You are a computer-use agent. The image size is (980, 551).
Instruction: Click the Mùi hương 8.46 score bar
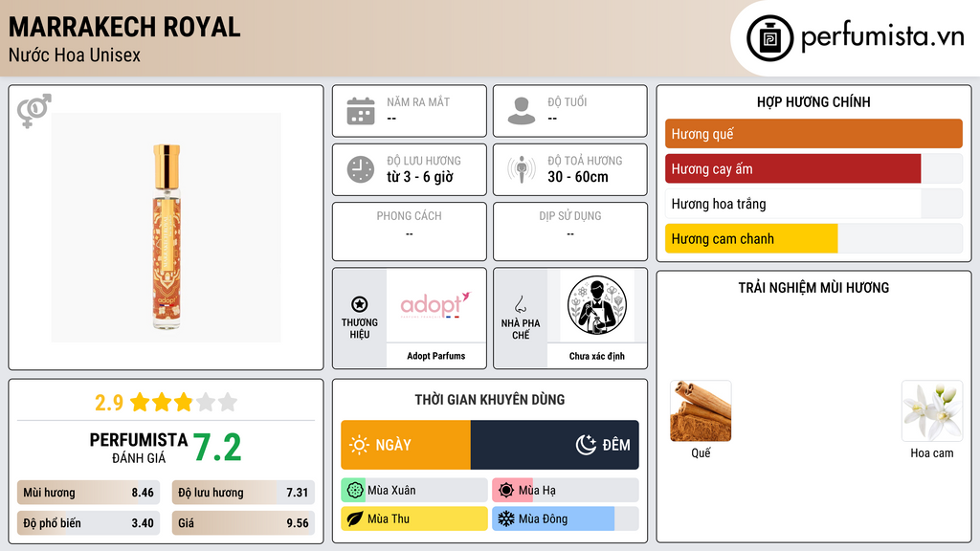coord(89,493)
